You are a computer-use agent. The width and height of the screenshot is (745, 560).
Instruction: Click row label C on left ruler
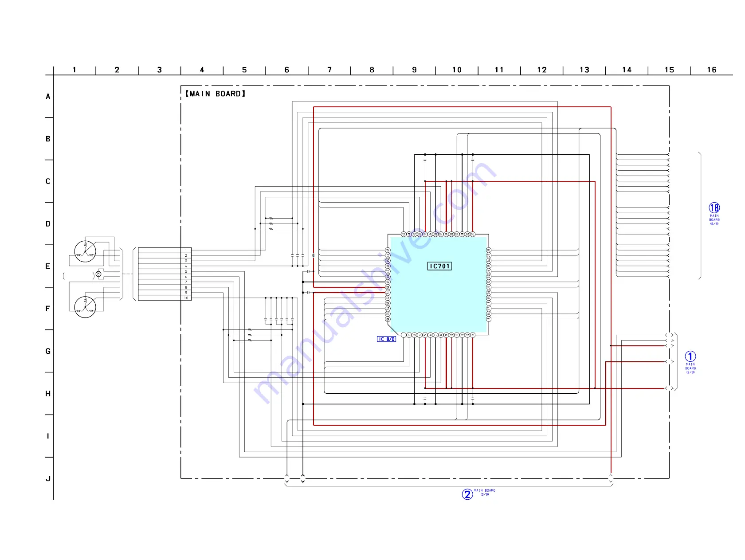tap(48, 181)
